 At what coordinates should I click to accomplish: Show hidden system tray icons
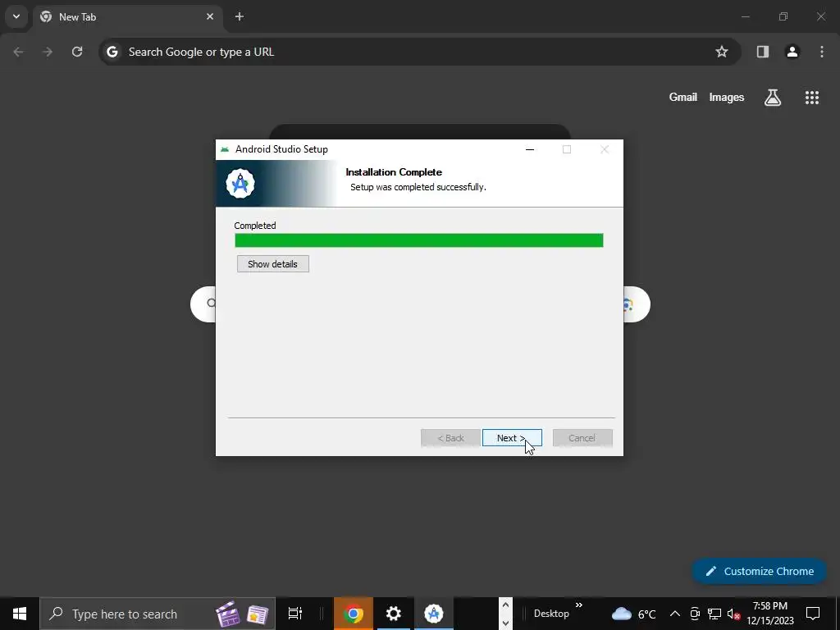(675, 614)
